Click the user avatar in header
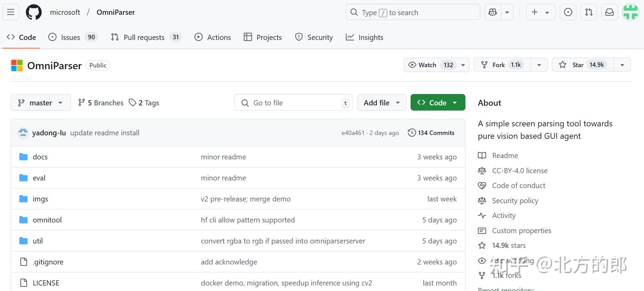This screenshot has height=291, width=644. (631, 12)
